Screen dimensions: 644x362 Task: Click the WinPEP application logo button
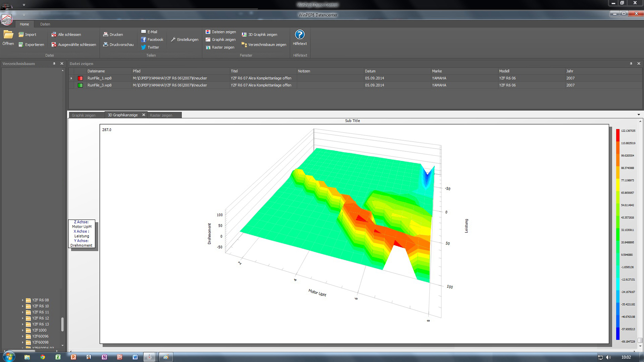coord(7,20)
